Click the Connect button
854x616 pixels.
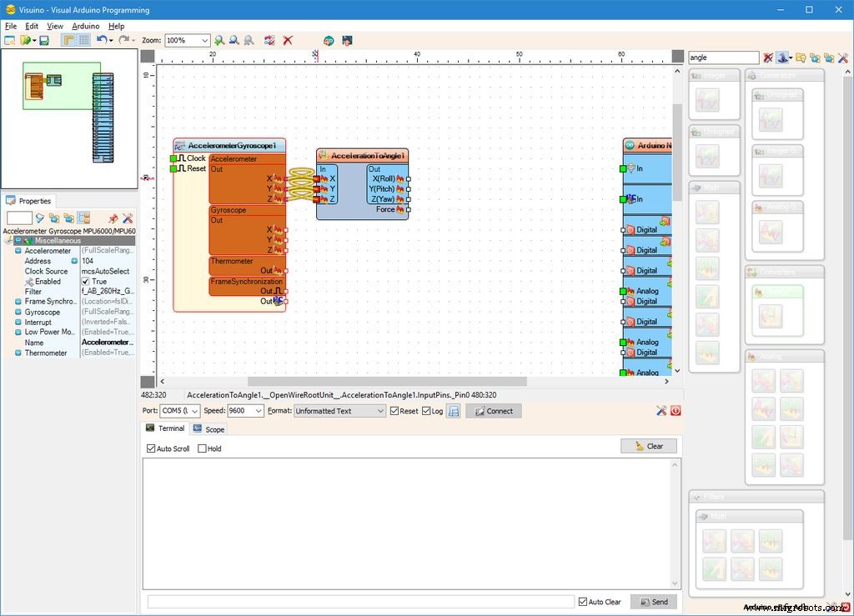[493, 411]
